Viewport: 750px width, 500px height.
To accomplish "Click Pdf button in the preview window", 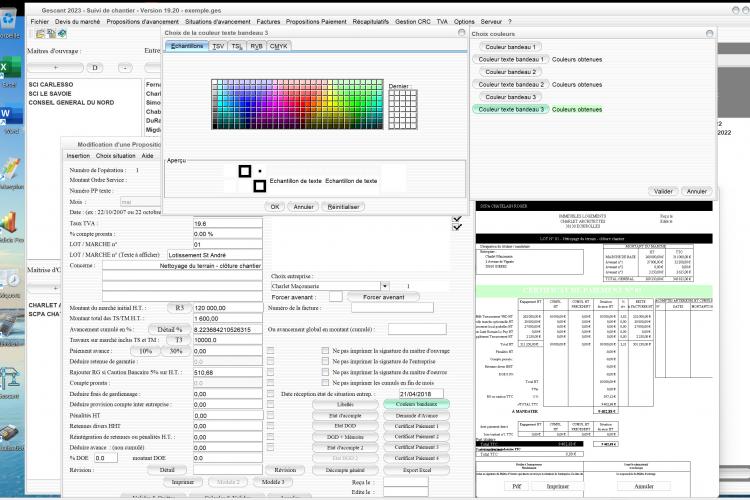I will click(517, 486).
